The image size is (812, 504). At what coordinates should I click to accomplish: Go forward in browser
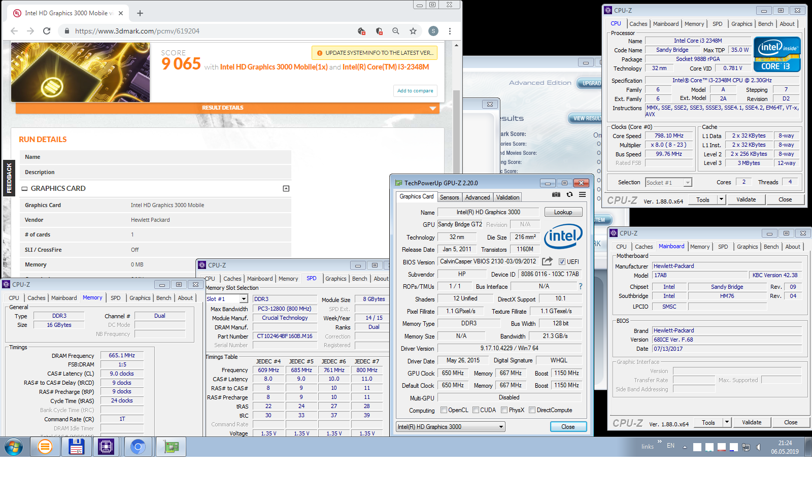click(30, 31)
